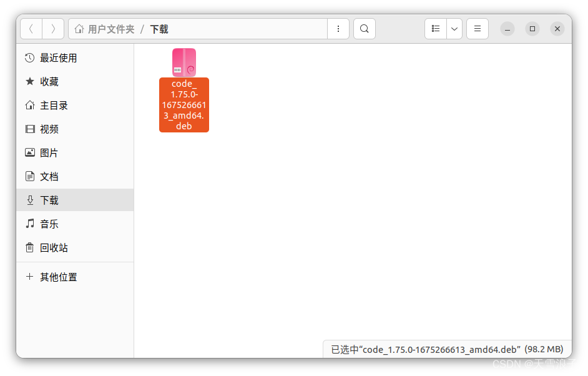Screen dimensions: 588x376
Task: Open 回收站 trash in the sidebar
Action: click(75, 248)
